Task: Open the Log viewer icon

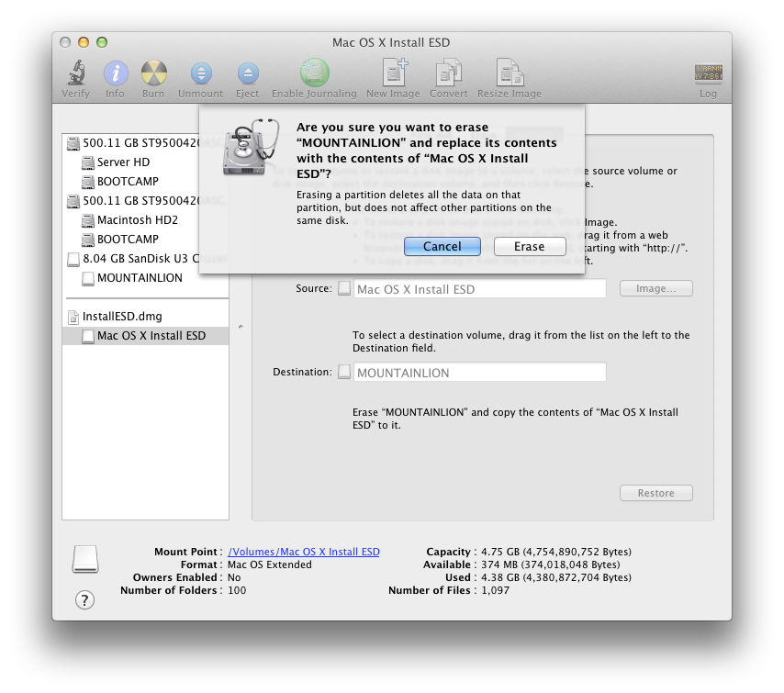Action: tap(708, 73)
